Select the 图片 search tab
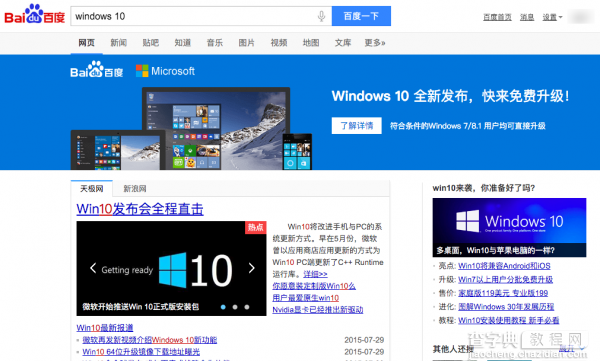600x361 pixels. click(x=246, y=43)
